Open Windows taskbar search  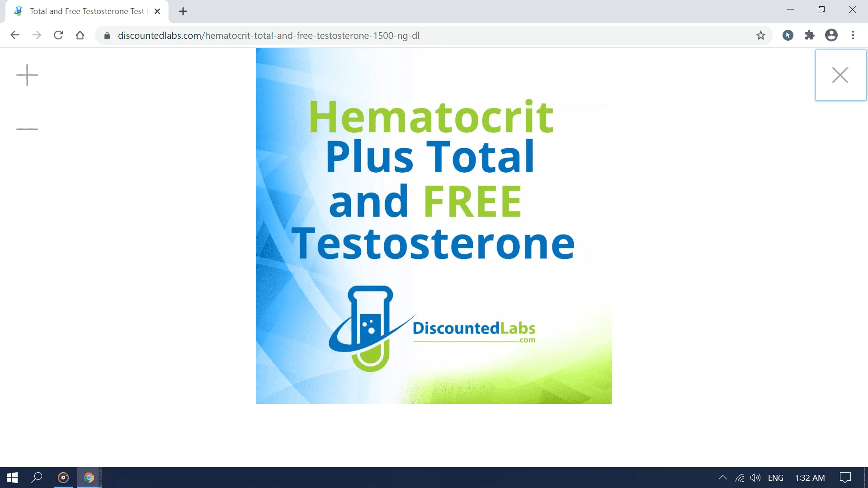click(x=37, y=478)
